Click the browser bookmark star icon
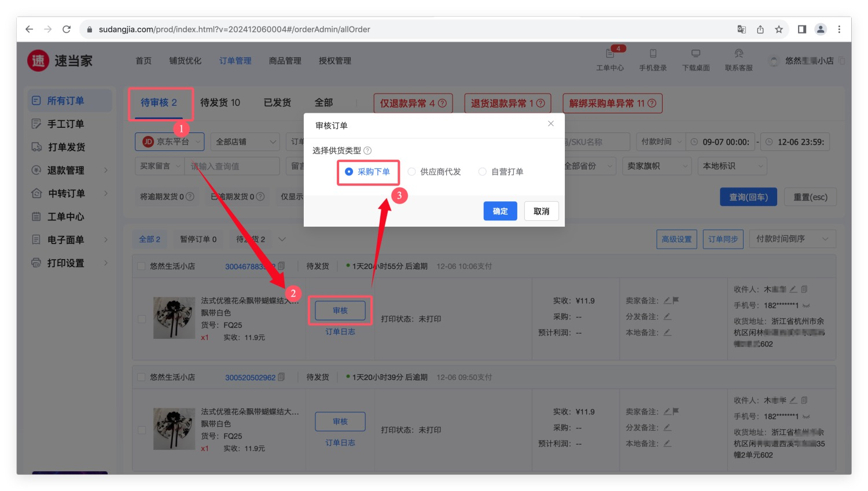Image resolution: width=868 pixels, height=491 pixels. pos(779,29)
